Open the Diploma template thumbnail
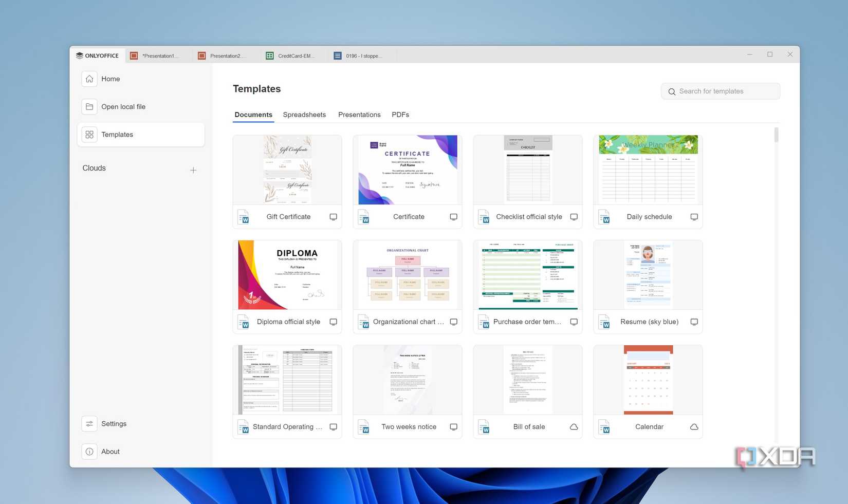 [287, 275]
